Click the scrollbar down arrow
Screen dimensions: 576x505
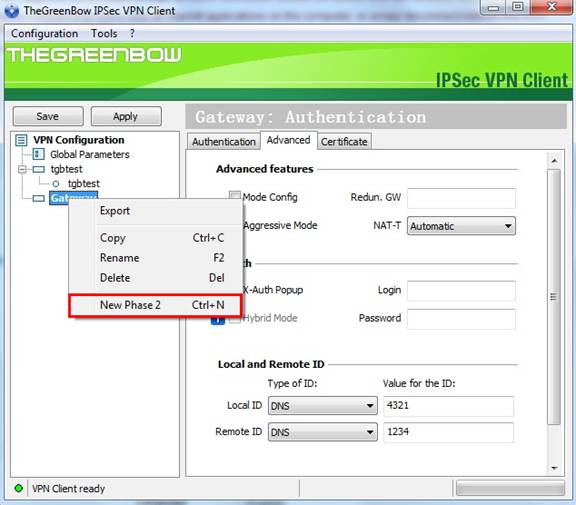coord(554,468)
